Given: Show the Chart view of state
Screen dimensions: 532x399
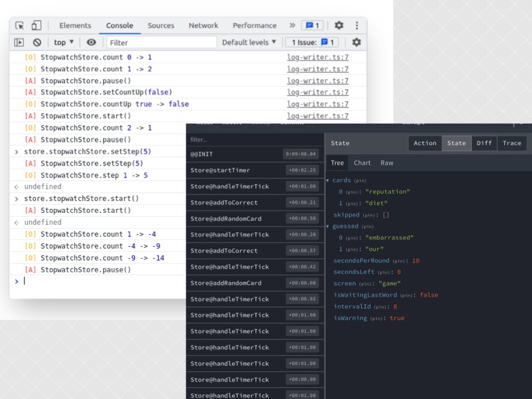Looking at the screenshot, I should [x=362, y=163].
